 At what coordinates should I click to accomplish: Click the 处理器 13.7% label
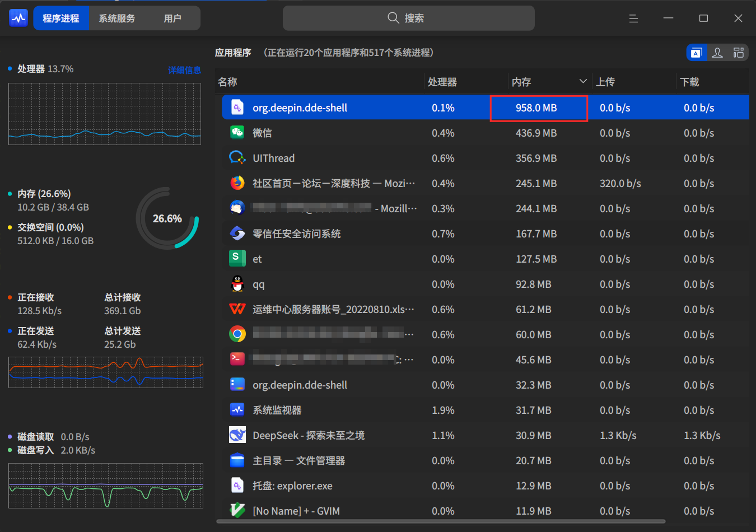pos(45,69)
